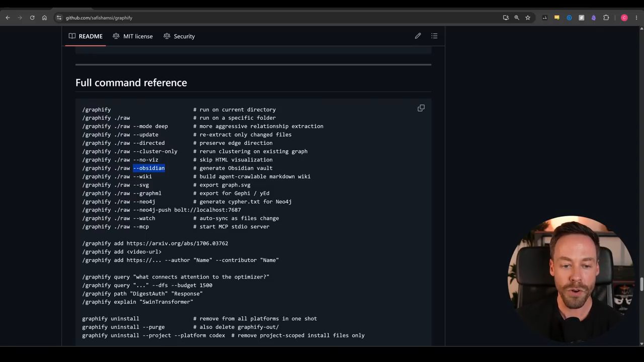This screenshot has height=362, width=644.
Task: Switch to the README tab
Action: coord(86,36)
